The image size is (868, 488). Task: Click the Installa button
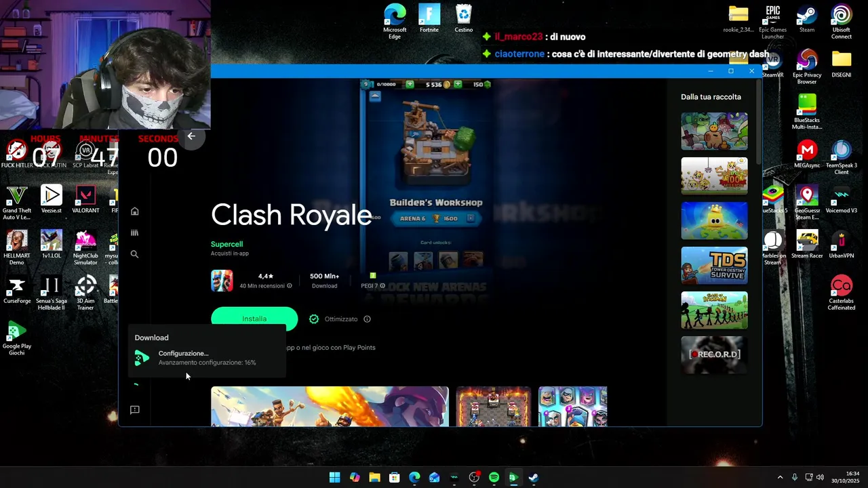pyautogui.click(x=254, y=319)
